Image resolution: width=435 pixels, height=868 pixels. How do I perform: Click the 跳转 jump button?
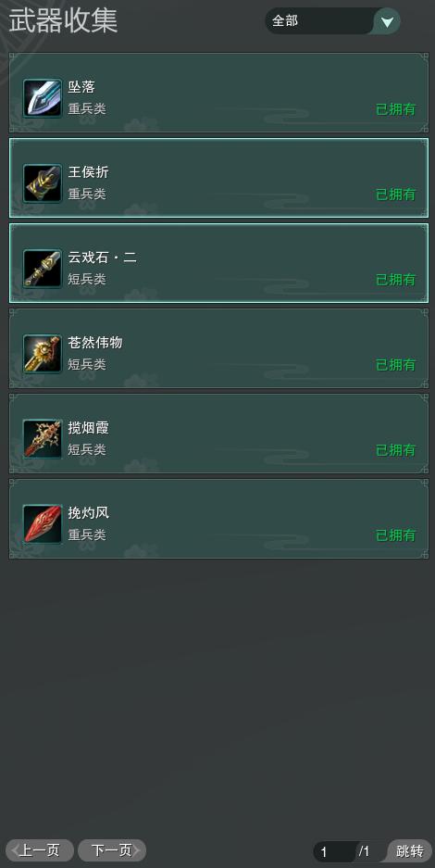(410, 851)
